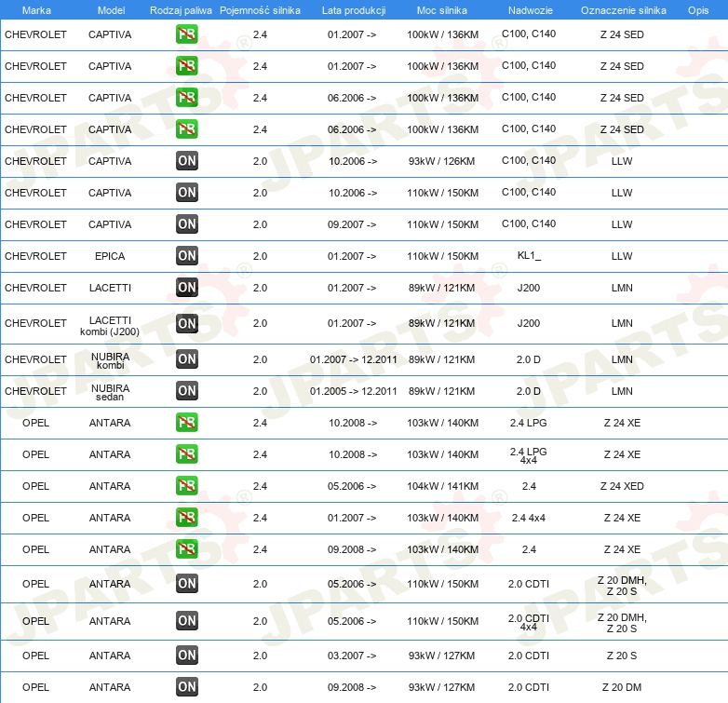Viewport: 728px width, 703px height.
Task: Click the Opis column header
Action: (698, 10)
